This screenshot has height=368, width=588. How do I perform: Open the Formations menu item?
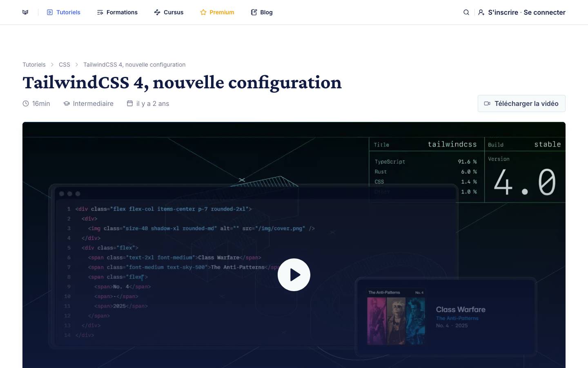(x=117, y=12)
